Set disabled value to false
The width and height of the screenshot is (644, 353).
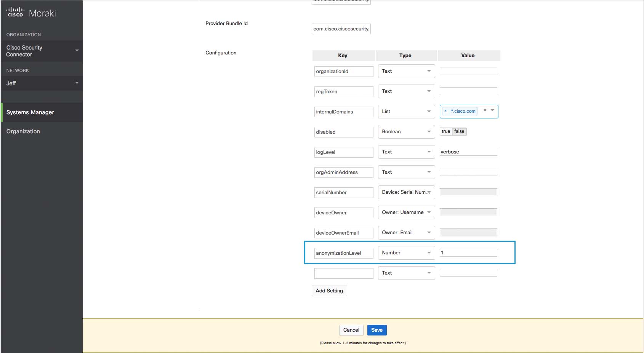[459, 131]
